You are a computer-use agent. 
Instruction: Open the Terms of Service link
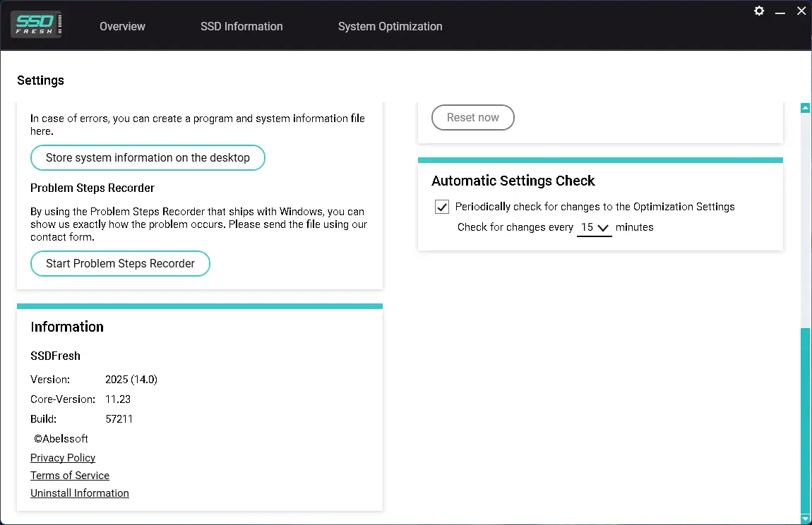tap(70, 475)
